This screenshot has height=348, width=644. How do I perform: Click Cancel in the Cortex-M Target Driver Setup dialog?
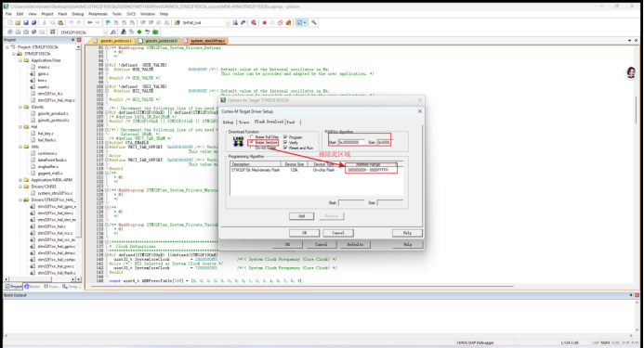coord(338,233)
